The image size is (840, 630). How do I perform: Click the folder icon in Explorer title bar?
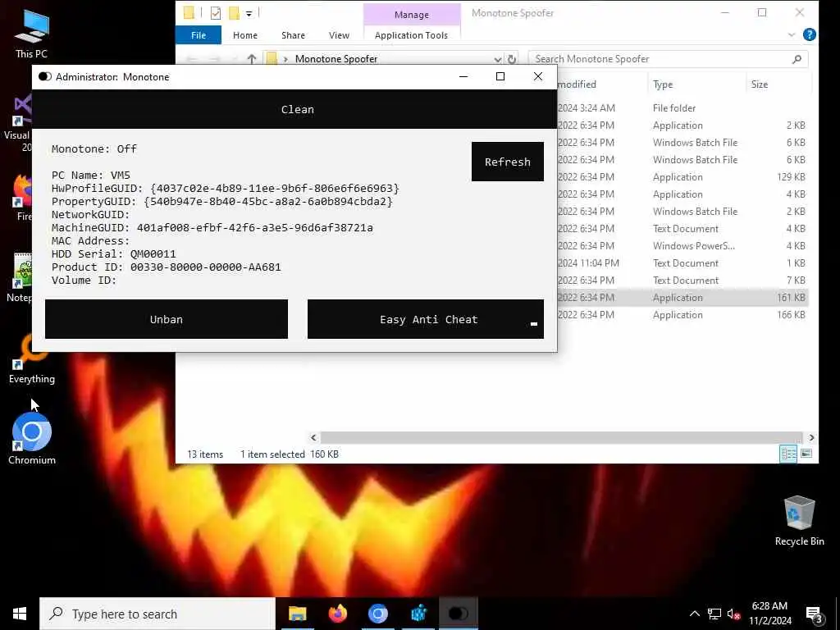pyautogui.click(x=189, y=13)
